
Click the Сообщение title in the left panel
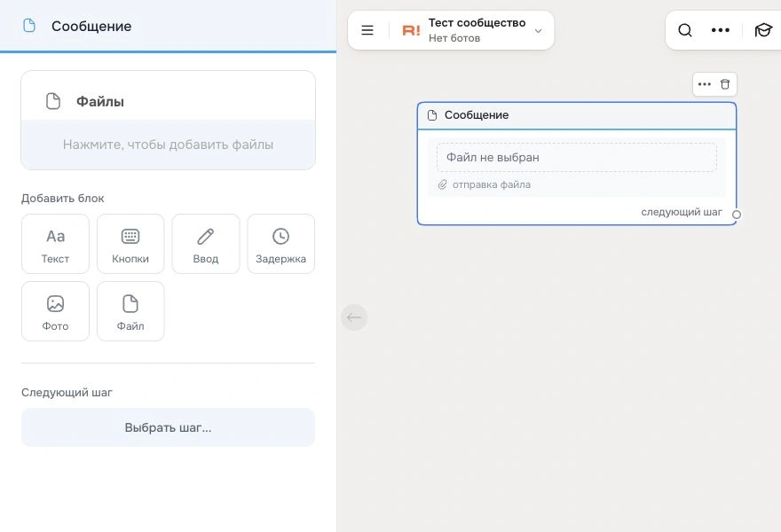[91, 26]
